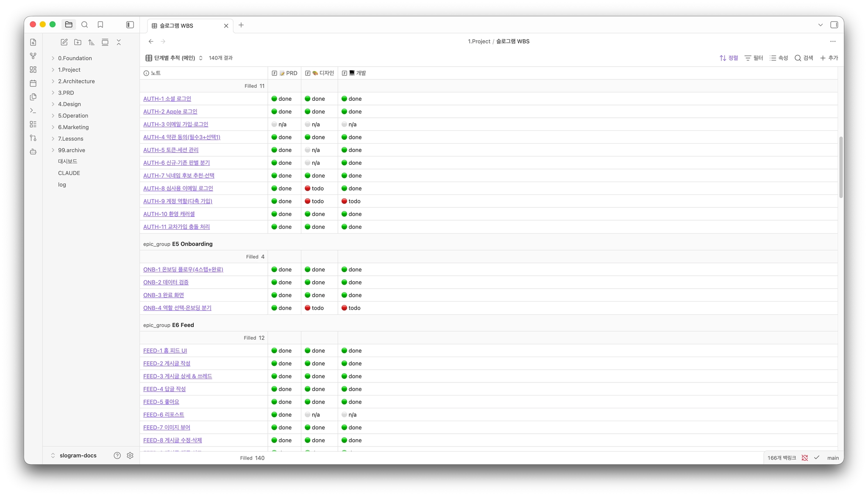Open the search magnifier in the sidebar header

tap(84, 25)
